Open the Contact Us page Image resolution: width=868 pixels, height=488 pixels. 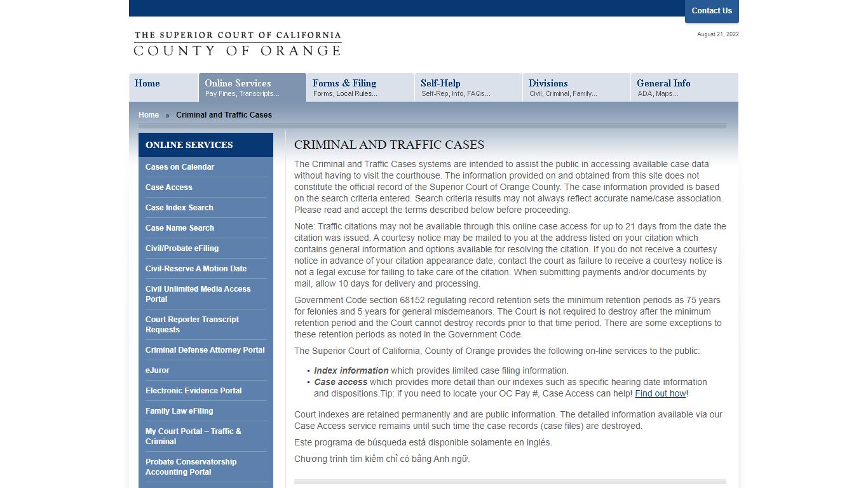pos(711,10)
